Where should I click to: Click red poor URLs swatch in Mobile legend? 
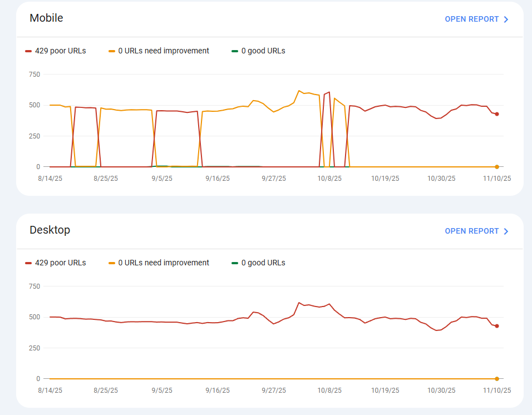(28, 51)
